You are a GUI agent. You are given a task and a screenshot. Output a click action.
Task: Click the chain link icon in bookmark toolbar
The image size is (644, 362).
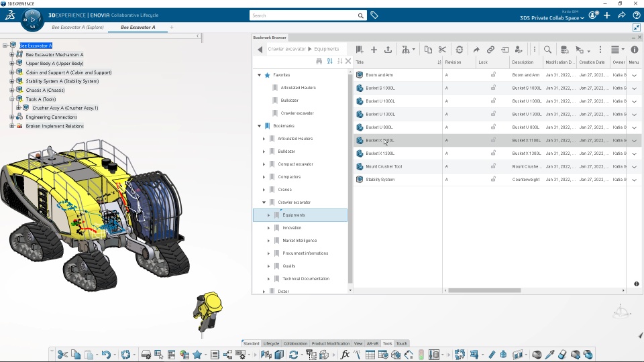click(490, 50)
